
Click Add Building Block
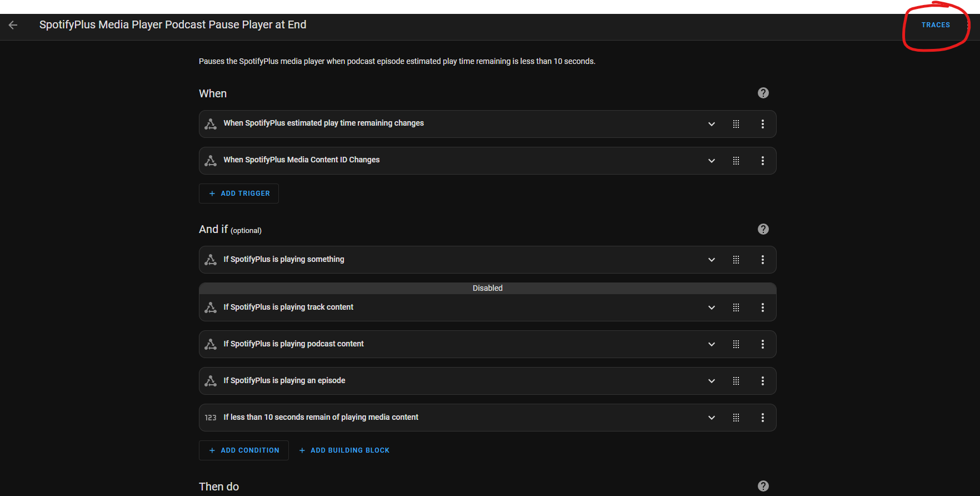click(x=344, y=450)
